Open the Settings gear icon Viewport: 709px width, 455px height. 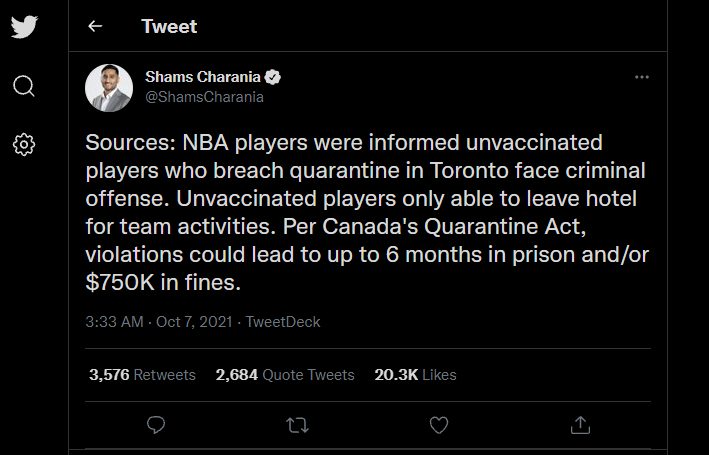click(25, 145)
